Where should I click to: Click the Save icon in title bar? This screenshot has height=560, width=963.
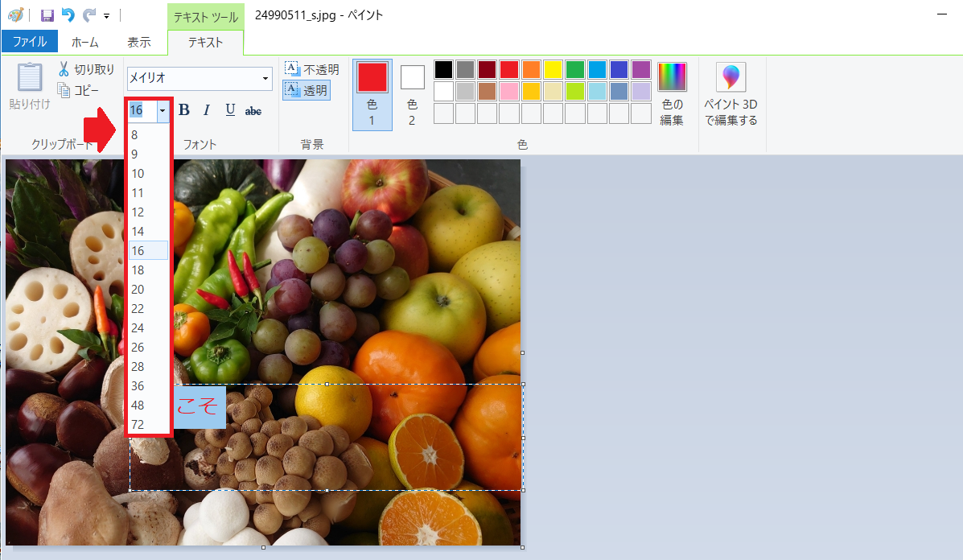click(x=47, y=15)
